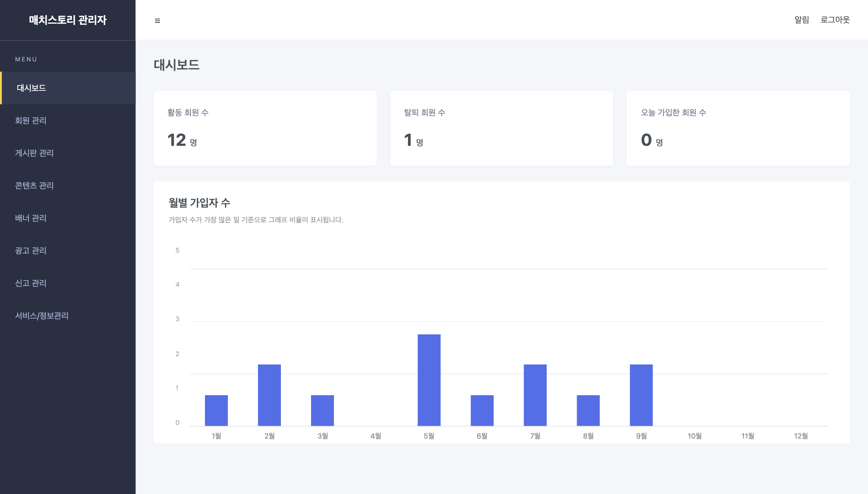Click the 7월 bar in the chart
This screenshot has width=868, height=494.
[535, 395]
